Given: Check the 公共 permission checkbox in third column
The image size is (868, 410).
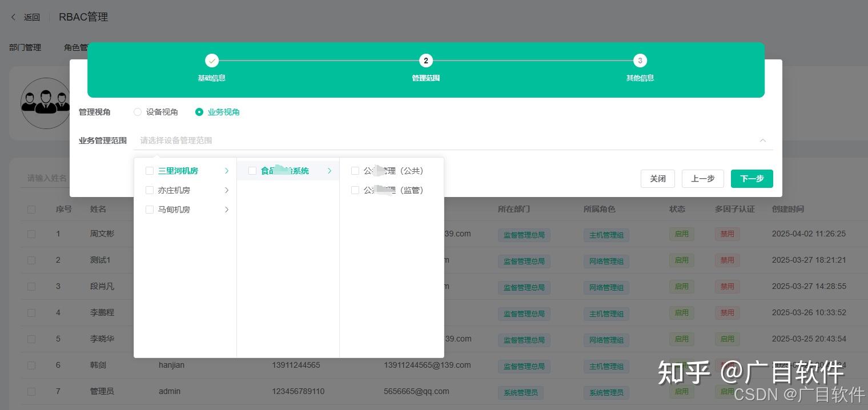Looking at the screenshot, I should coord(355,171).
